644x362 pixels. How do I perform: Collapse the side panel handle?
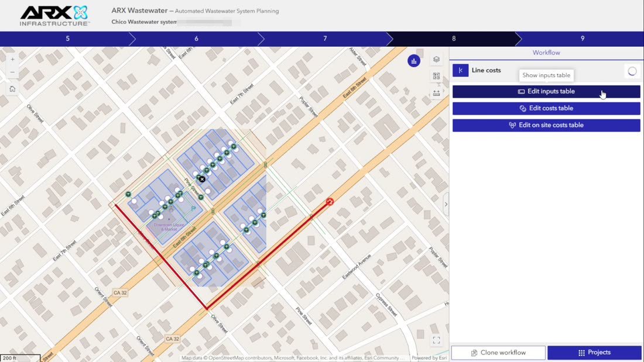(446, 204)
